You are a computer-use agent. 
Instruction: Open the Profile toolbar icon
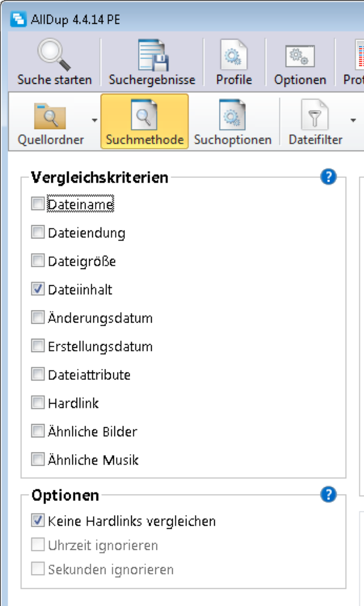point(234,55)
